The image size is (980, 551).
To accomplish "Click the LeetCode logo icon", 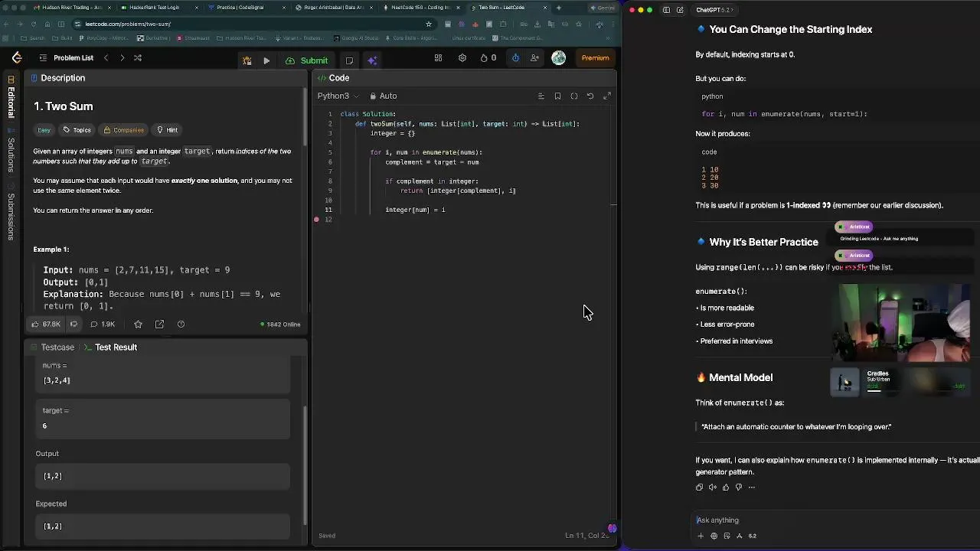I will 17,58.
